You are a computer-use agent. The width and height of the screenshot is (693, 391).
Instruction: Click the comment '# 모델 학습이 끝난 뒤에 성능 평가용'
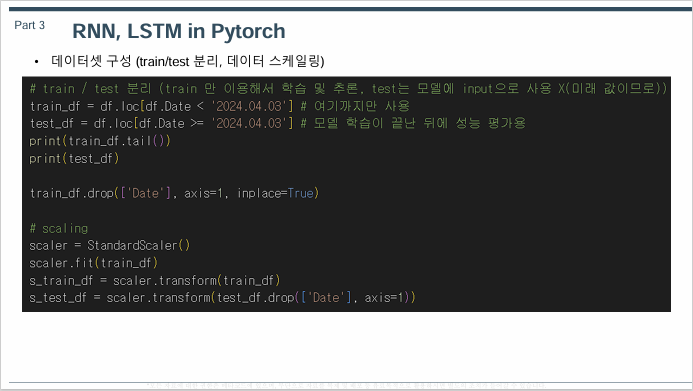[x=413, y=123]
